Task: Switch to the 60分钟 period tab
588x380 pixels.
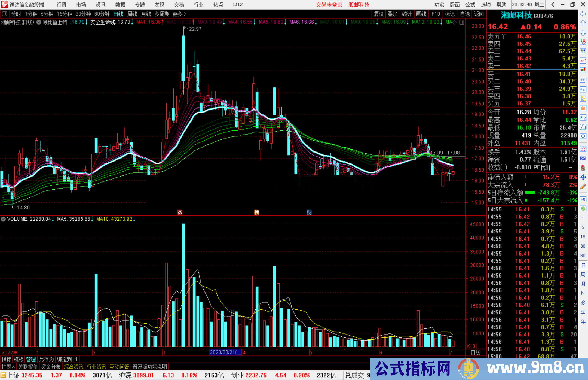Action: [102, 14]
